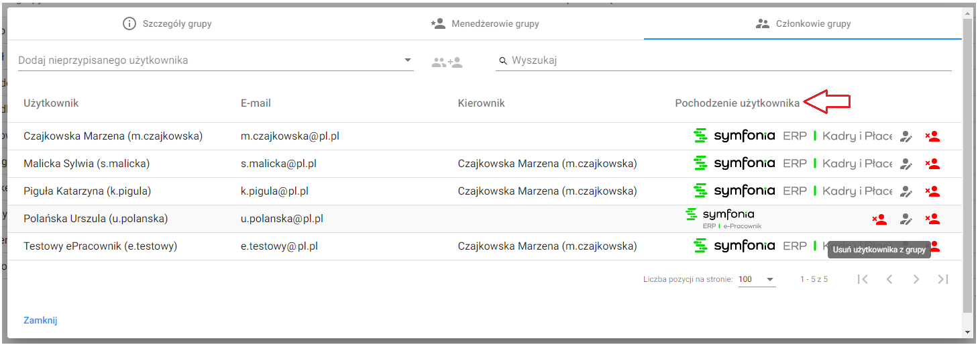Edit user Malicka Sylwia's entry
The width and height of the screenshot is (980, 349).
tap(906, 164)
